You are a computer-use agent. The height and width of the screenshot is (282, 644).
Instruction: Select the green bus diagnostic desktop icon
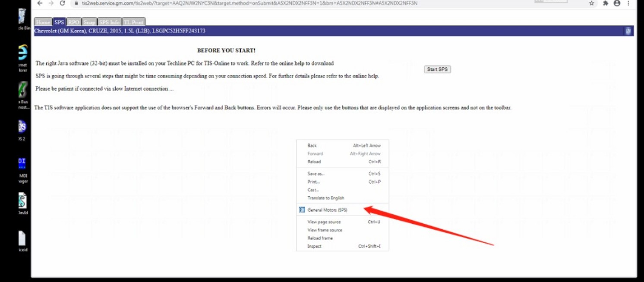[22, 89]
